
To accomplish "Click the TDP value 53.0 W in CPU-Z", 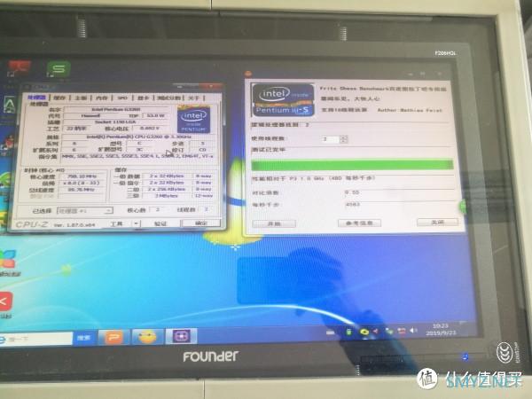I will point(155,115).
